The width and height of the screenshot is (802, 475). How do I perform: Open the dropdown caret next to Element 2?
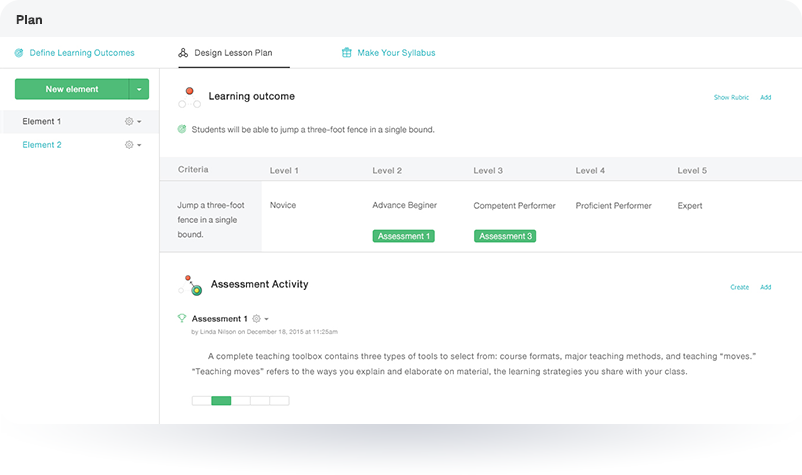click(139, 145)
